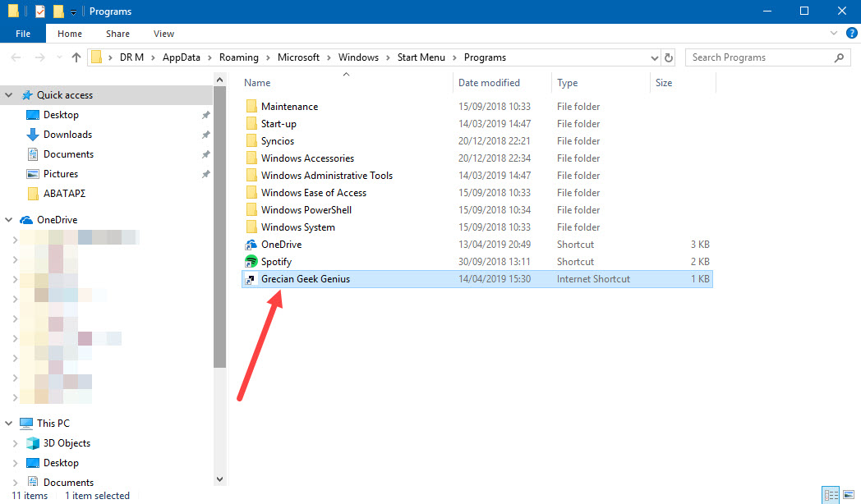The width and height of the screenshot is (861, 504).
Task: Open the File menu
Action: pyautogui.click(x=22, y=33)
